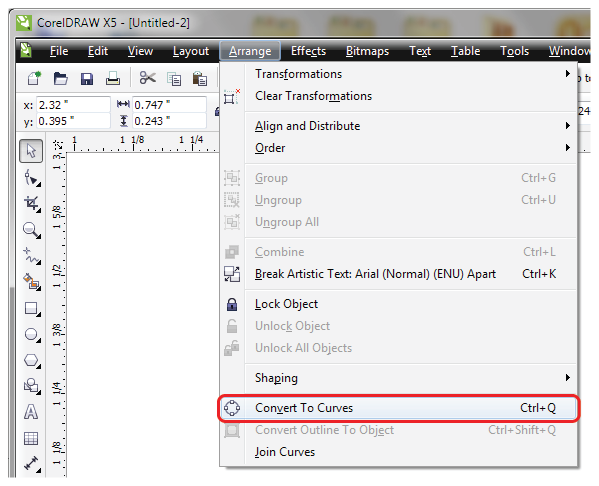Open the Text menu
The width and height of the screenshot is (599, 486).
420,51
